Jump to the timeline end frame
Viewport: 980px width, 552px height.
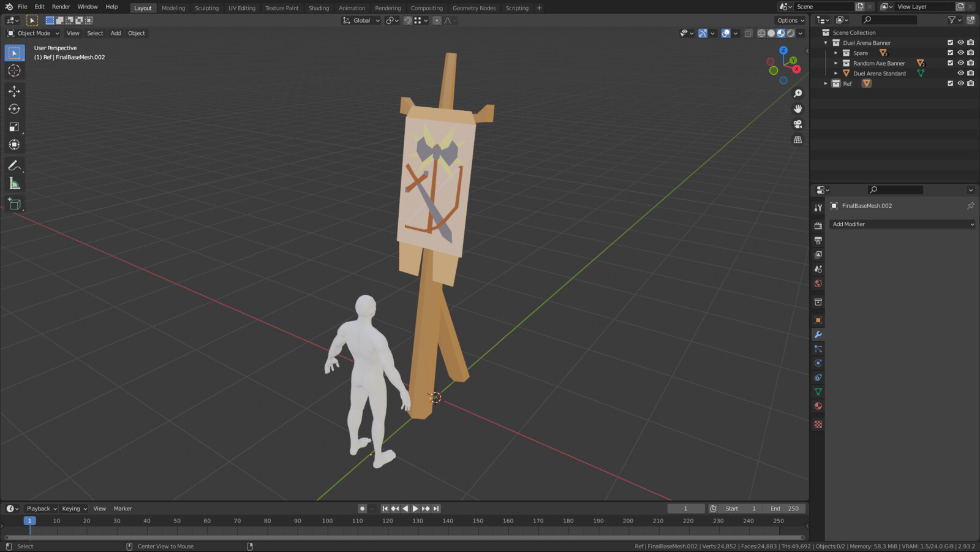point(436,509)
